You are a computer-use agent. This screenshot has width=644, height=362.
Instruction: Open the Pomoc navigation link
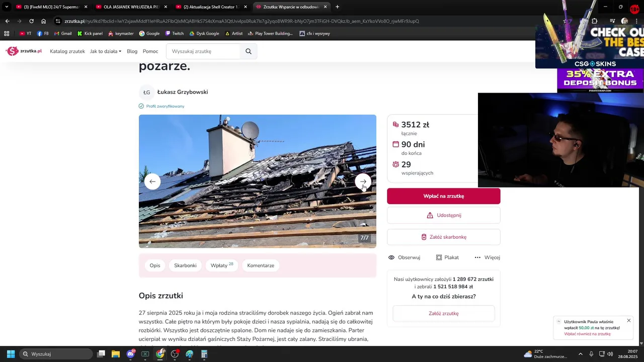coord(150,51)
